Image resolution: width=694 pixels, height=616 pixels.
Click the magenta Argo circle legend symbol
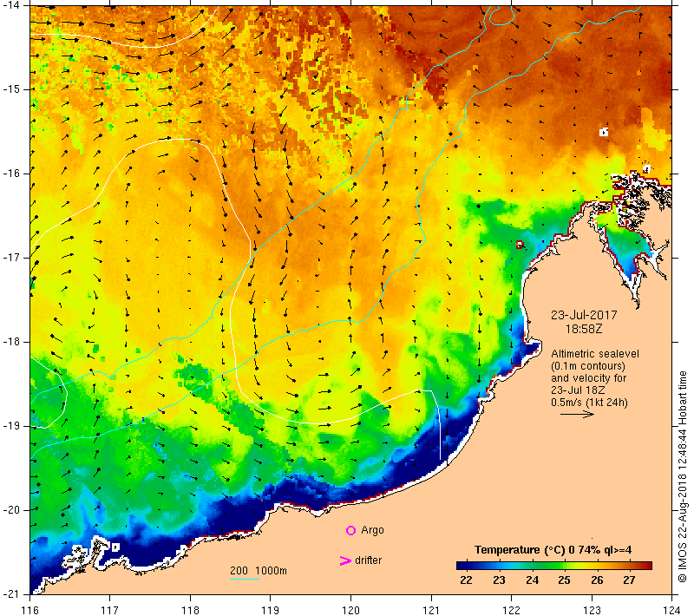click(350, 530)
